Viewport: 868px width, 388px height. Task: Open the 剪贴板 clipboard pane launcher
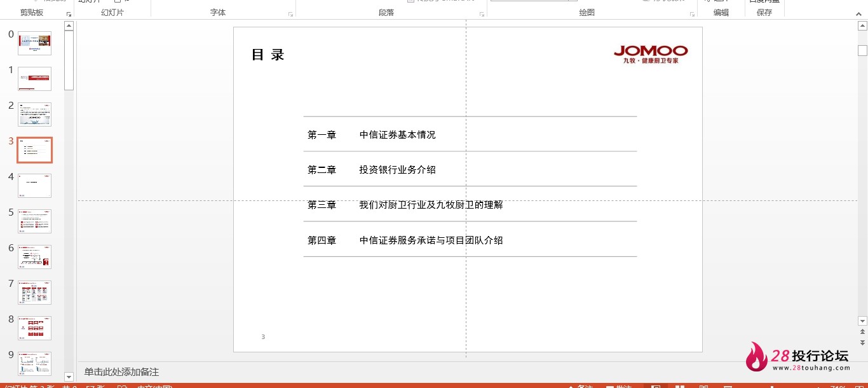[x=69, y=14]
